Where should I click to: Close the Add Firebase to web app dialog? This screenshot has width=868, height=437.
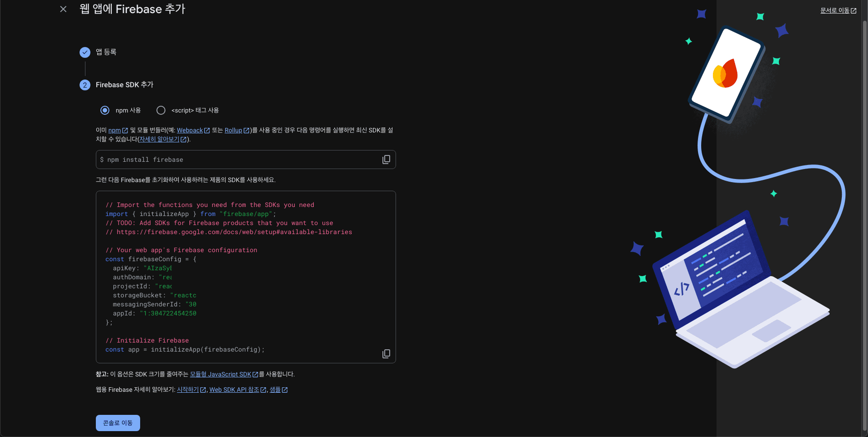(x=63, y=9)
